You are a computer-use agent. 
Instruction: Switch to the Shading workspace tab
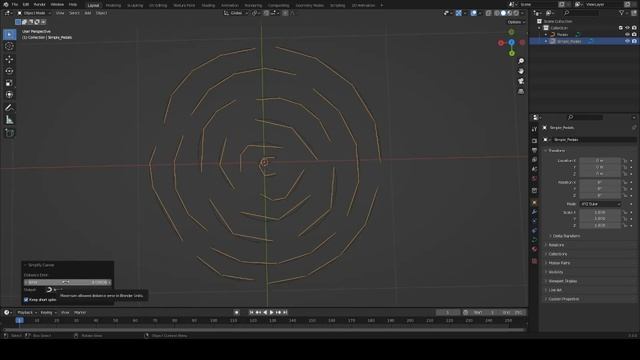[208, 5]
